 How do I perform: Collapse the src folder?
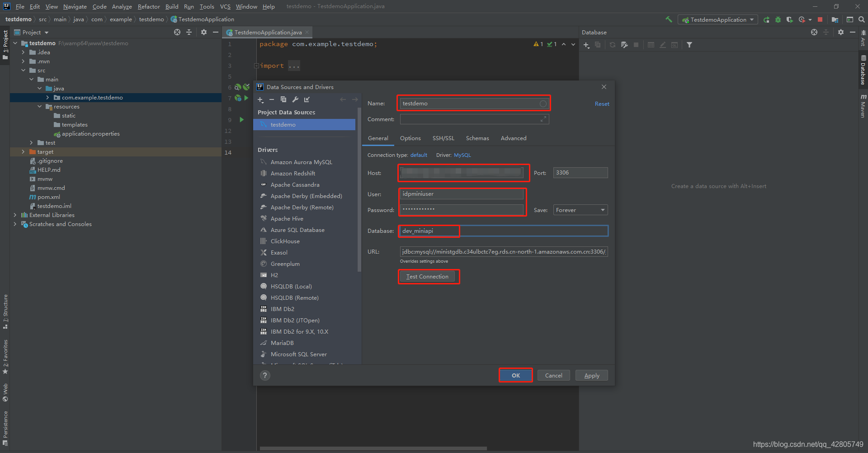(x=23, y=71)
